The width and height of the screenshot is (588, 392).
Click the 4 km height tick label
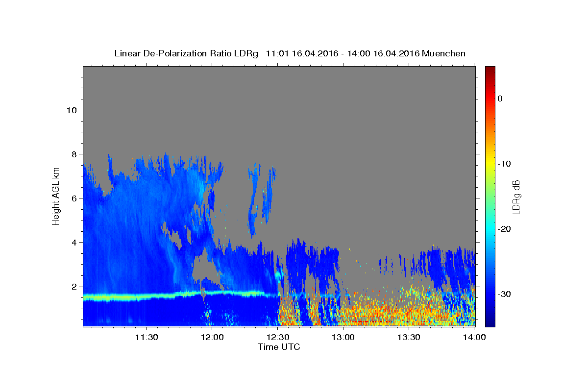pyautogui.click(x=73, y=243)
